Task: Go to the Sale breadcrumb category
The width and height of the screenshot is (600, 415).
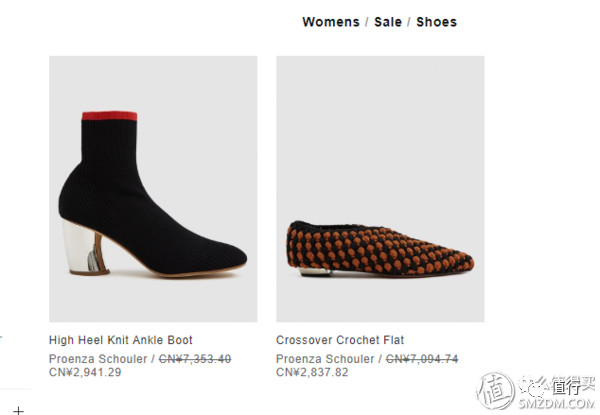Action: point(388,22)
